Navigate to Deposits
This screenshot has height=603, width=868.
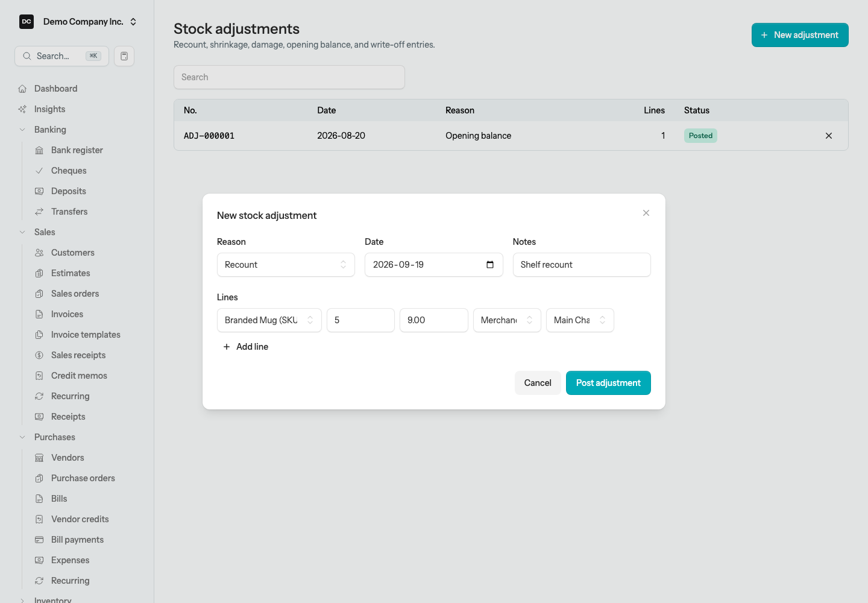(68, 191)
